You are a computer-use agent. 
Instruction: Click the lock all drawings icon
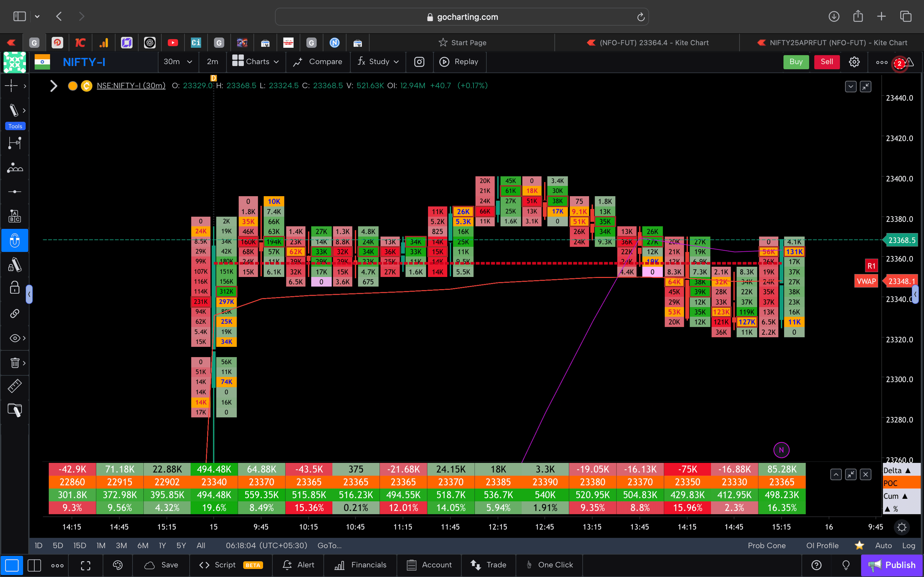click(x=15, y=288)
